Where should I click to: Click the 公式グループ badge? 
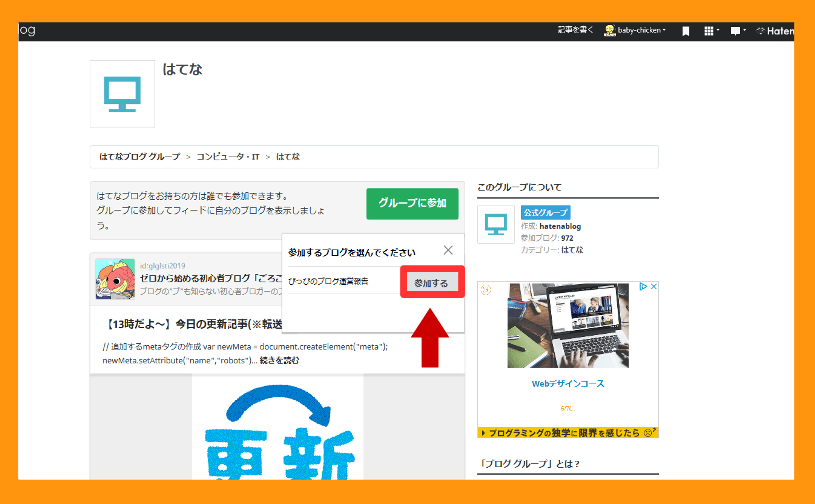coord(545,213)
